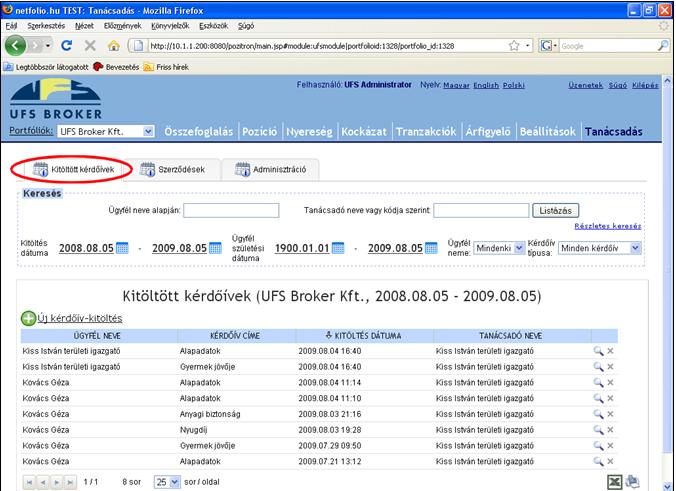The width and height of the screenshot is (676, 491).
Task: Go to first page pager button
Action: coord(29,482)
